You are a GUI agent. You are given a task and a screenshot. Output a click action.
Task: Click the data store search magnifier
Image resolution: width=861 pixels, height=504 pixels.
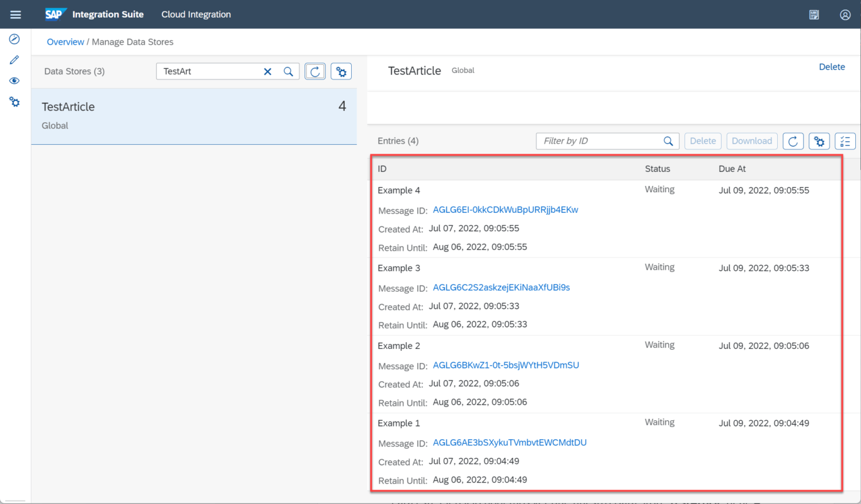point(288,72)
